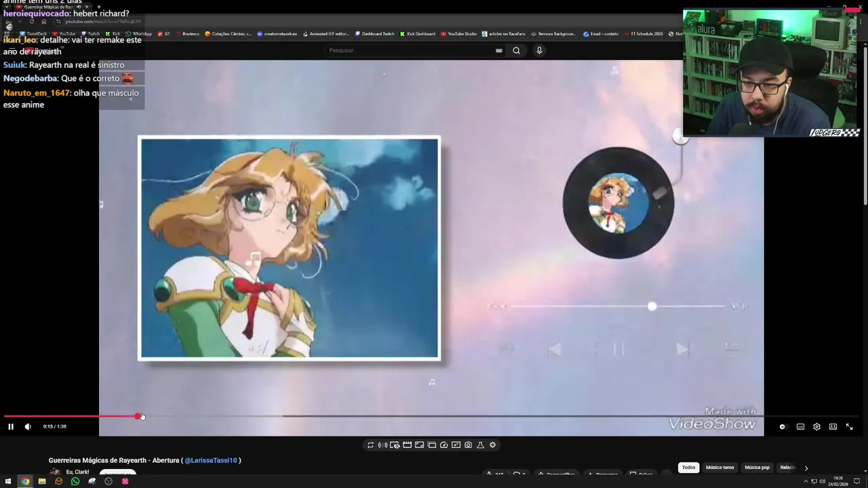This screenshot has width=868, height=488.
Task: Open extension toolbar gear options
Action: [492, 445]
